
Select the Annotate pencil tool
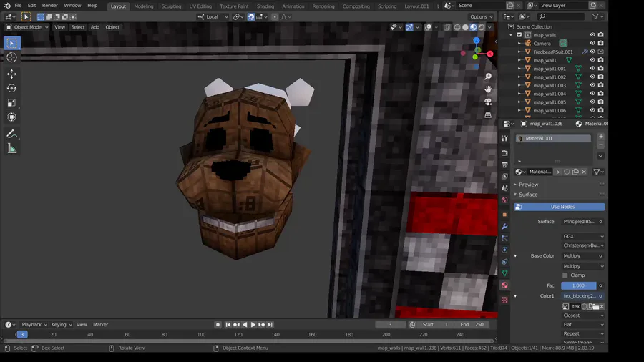[11, 134]
